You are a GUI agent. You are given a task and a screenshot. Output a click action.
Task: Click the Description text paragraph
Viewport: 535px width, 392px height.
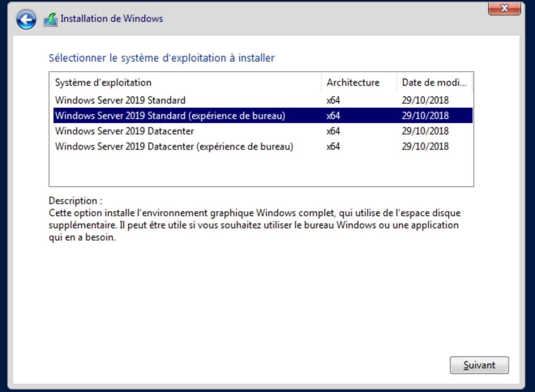[x=254, y=225]
